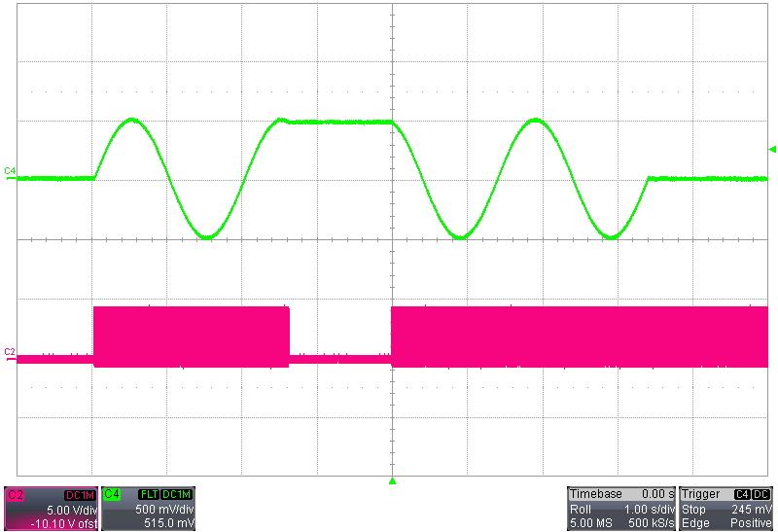Screen dimensions: 778x532
Task: Open the magenta C2 channel label
Action: pyautogui.click(x=16, y=494)
